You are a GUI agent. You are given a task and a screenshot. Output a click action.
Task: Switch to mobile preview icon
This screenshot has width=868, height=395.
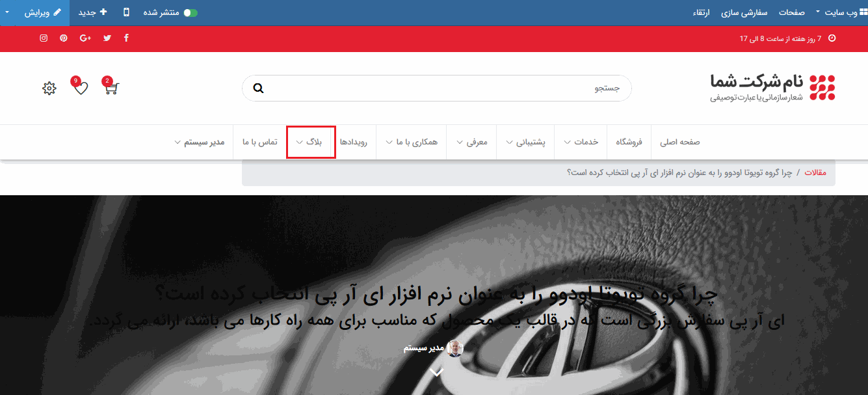click(x=126, y=12)
